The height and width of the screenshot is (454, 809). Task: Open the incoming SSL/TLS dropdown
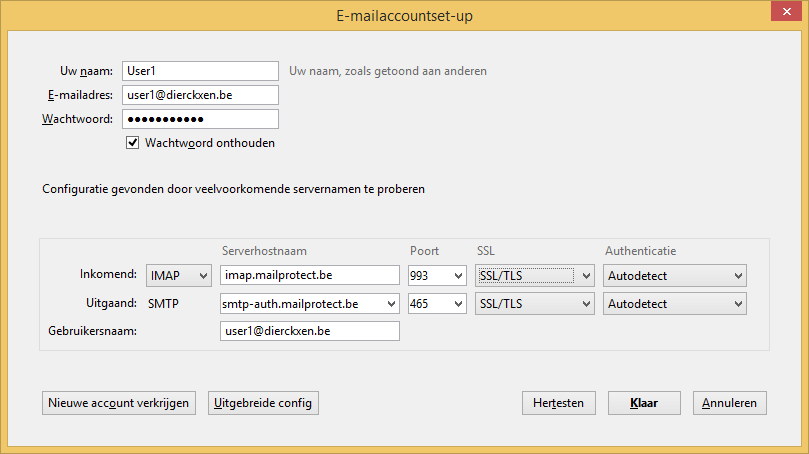534,275
